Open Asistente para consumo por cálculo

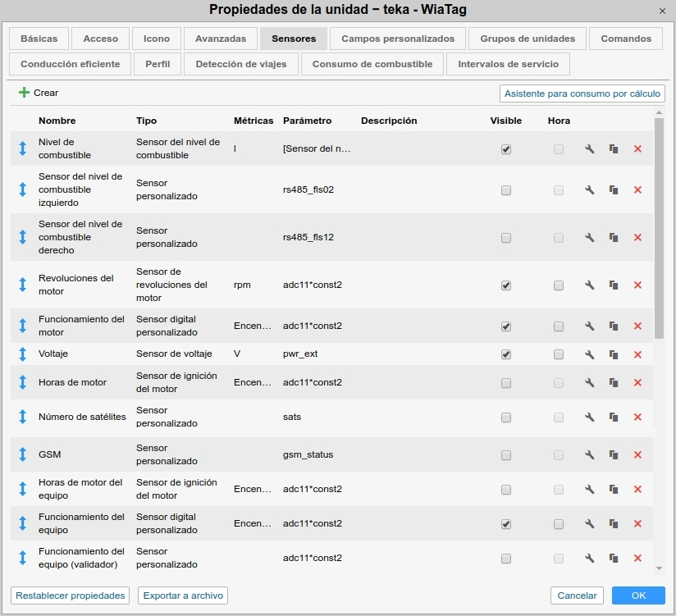[x=582, y=94]
